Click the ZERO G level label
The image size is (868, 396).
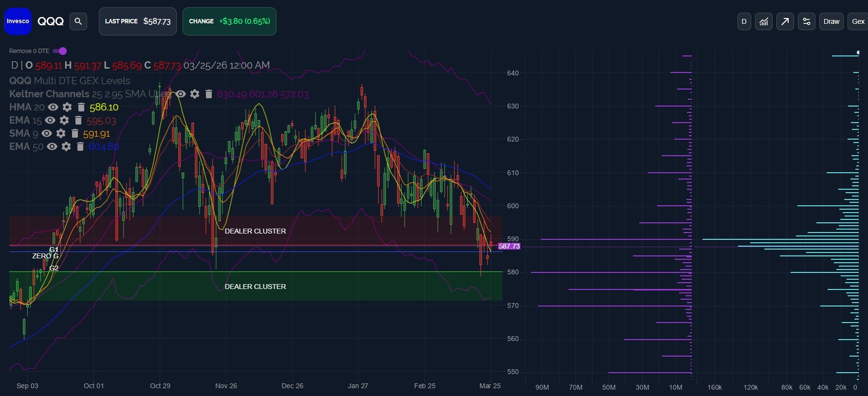[x=45, y=256]
